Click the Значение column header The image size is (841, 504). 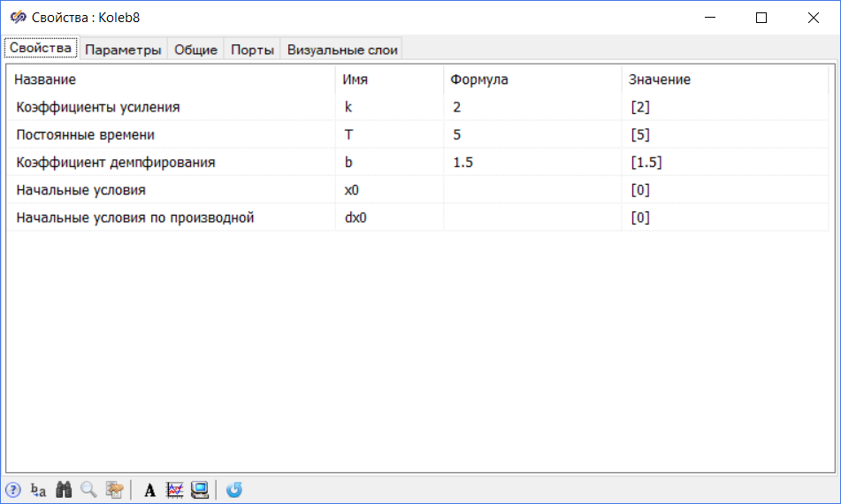pyautogui.click(x=659, y=80)
